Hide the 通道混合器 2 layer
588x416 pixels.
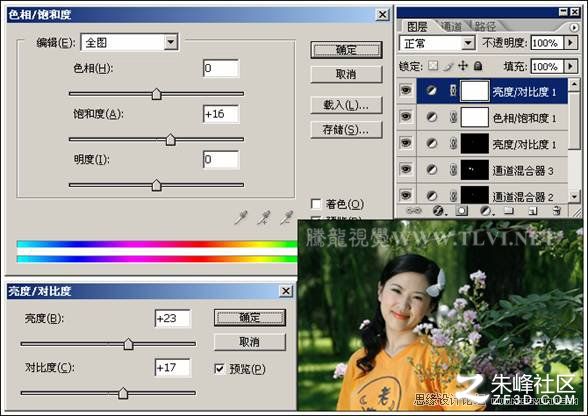click(406, 195)
